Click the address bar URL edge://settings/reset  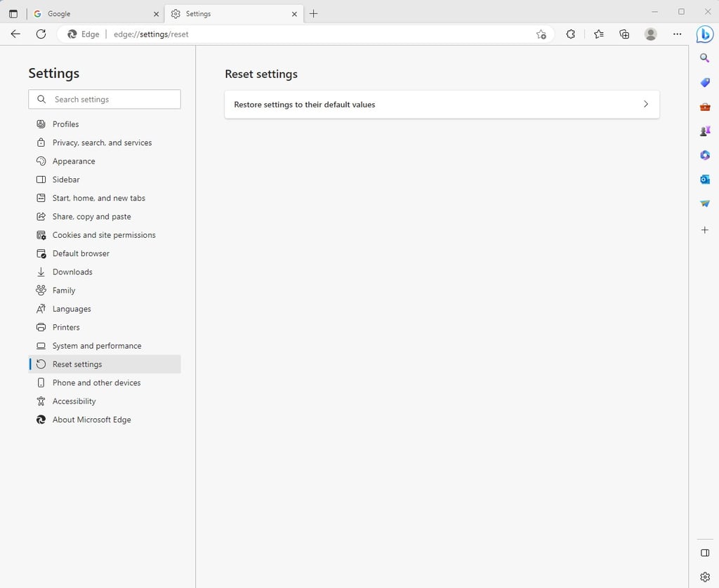click(x=151, y=34)
